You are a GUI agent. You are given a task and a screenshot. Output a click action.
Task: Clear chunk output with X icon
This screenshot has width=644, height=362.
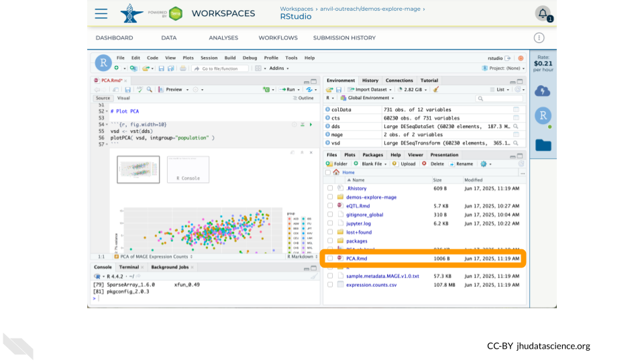pyautogui.click(x=311, y=152)
